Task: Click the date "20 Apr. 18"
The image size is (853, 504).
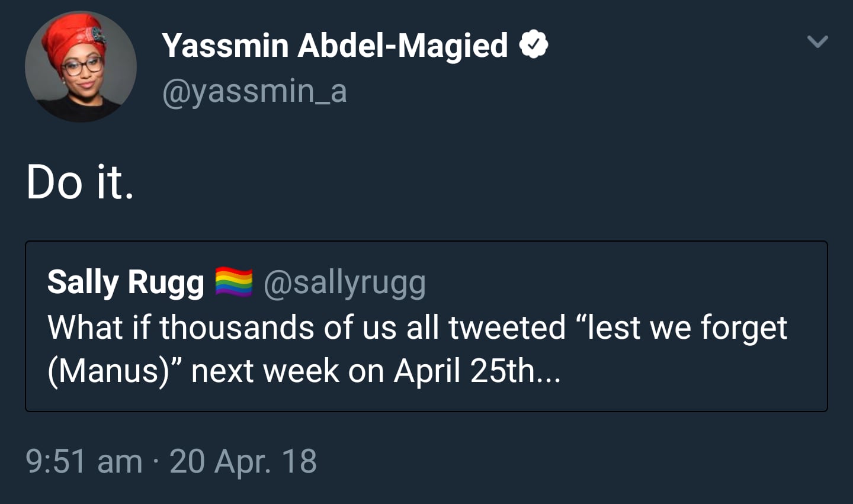Action: [x=243, y=461]
